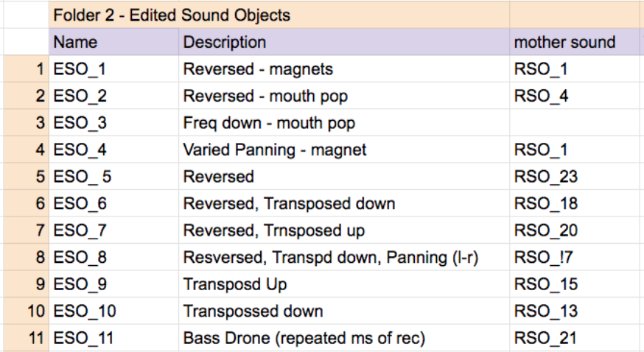Select the ESO_10 name cell
644x352 pixels.
pyautogui.click(x=114, y=311)
